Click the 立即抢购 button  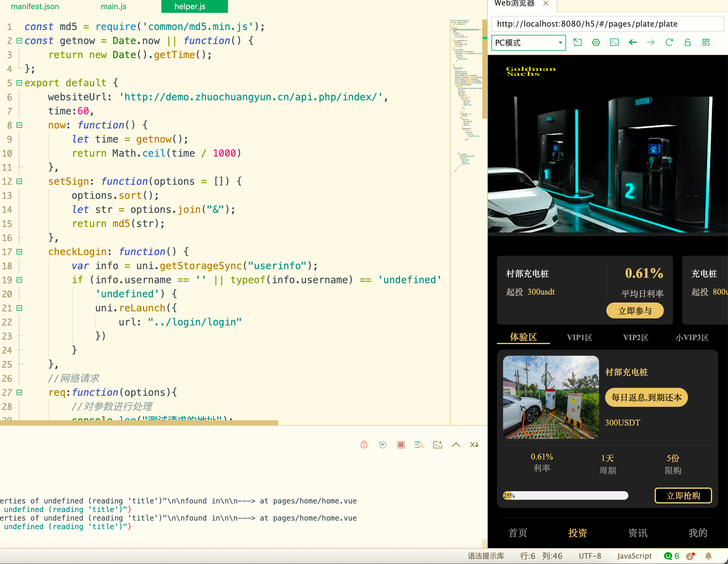point(683,495)
